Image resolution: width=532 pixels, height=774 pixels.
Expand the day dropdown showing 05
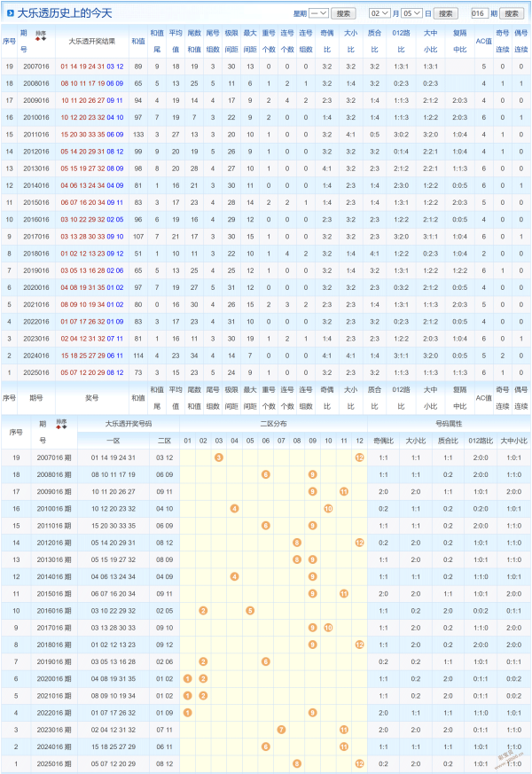click(411, 13)
